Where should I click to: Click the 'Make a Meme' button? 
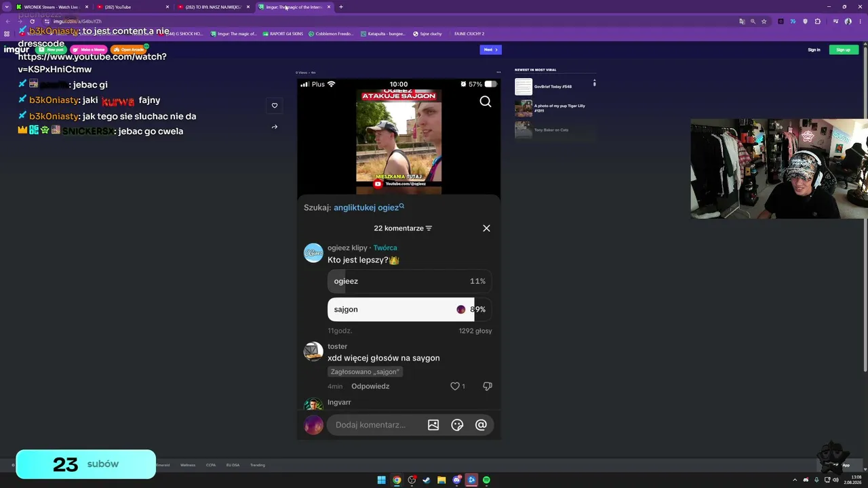tap(89, 49)
